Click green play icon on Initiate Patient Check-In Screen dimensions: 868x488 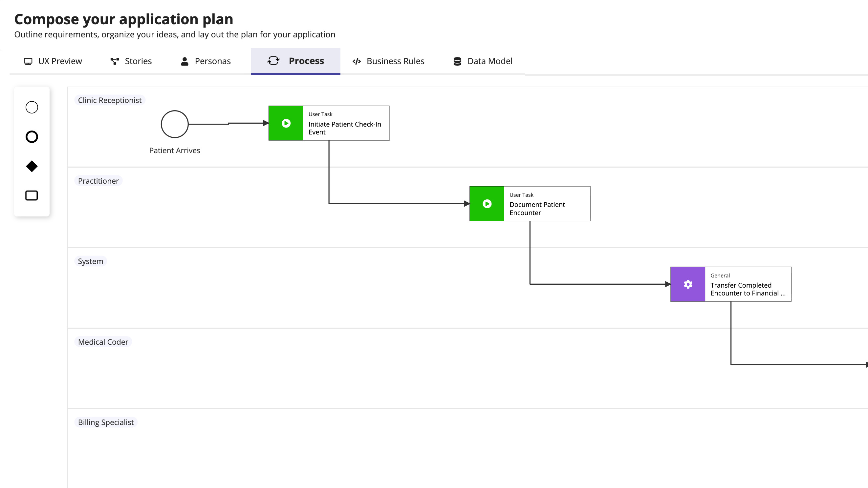pos(286,123)
